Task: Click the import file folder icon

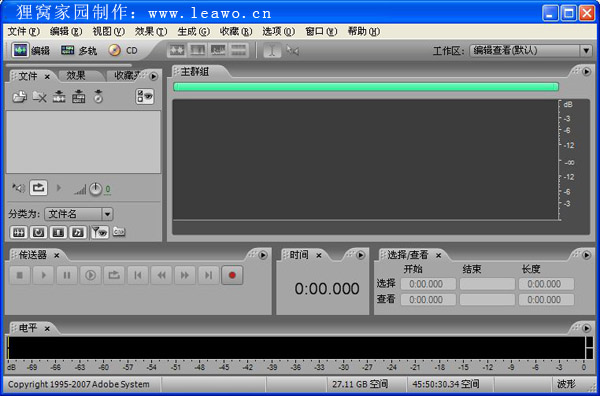Action: click(x=19, y=97)
